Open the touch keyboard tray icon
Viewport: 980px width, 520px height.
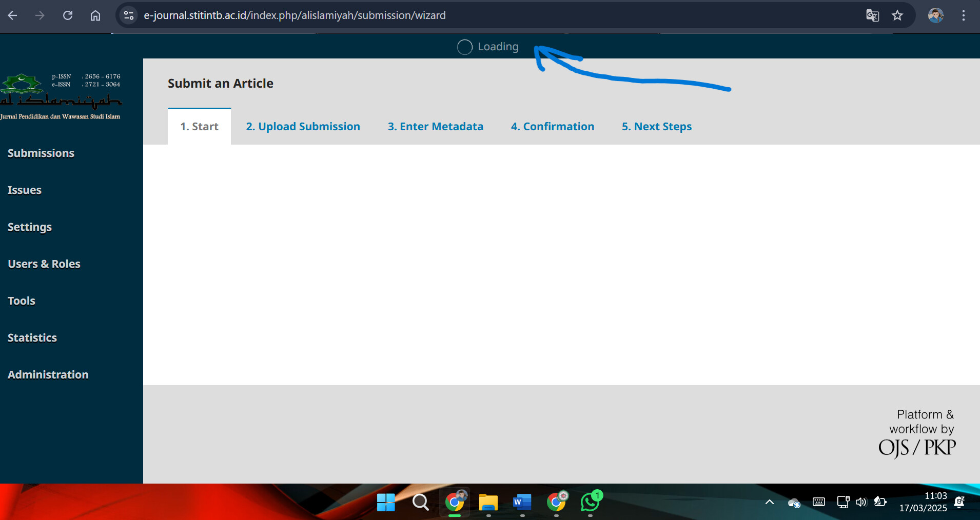[819, 502]
